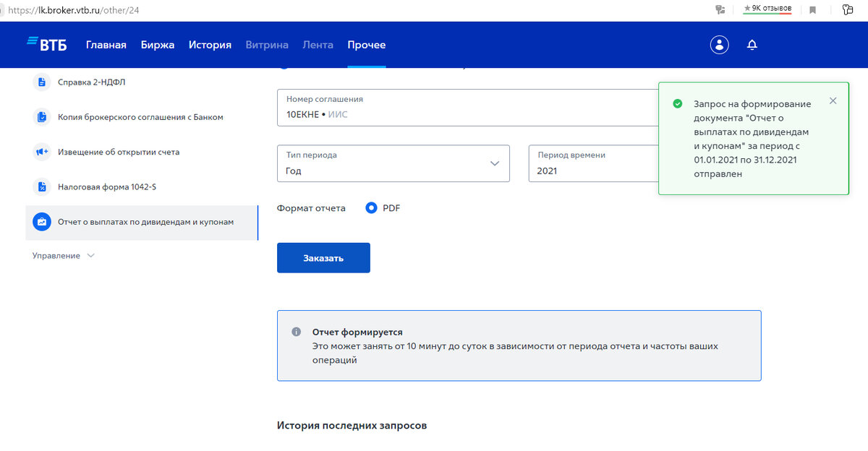Click the tax form 1042-S icon
This screenshot has height=451, width=868.
coord(41,186)
